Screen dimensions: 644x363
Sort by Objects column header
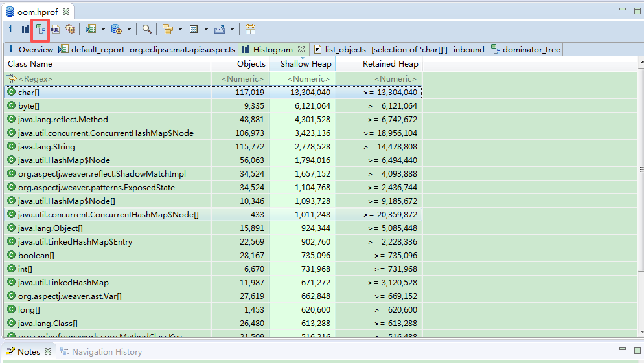point(240,64)
